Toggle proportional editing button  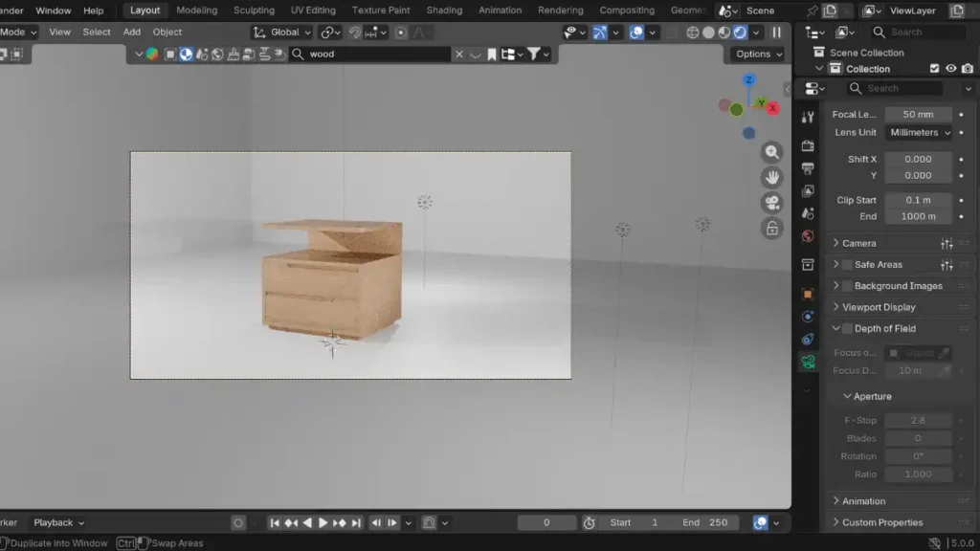(401, 33)
